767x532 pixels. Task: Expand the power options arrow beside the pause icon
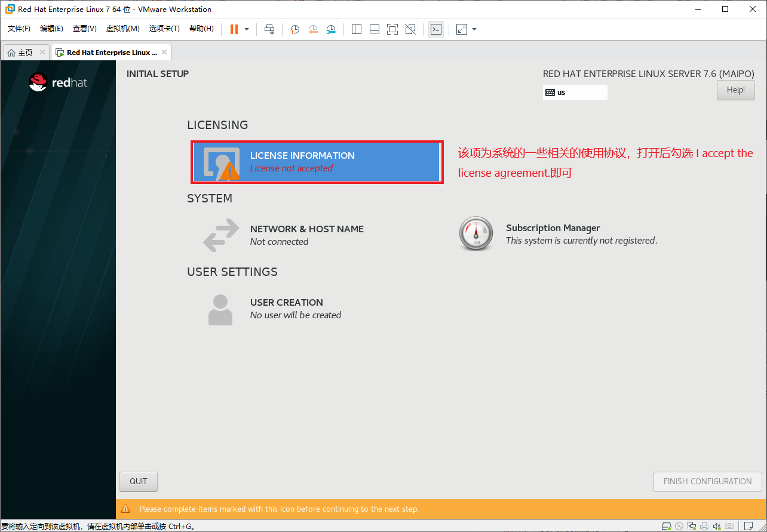pyautogui.click(x=247, y=29)
